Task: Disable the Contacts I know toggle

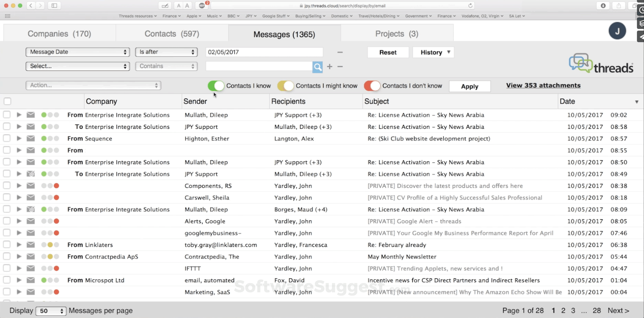Action: point(216,86)
